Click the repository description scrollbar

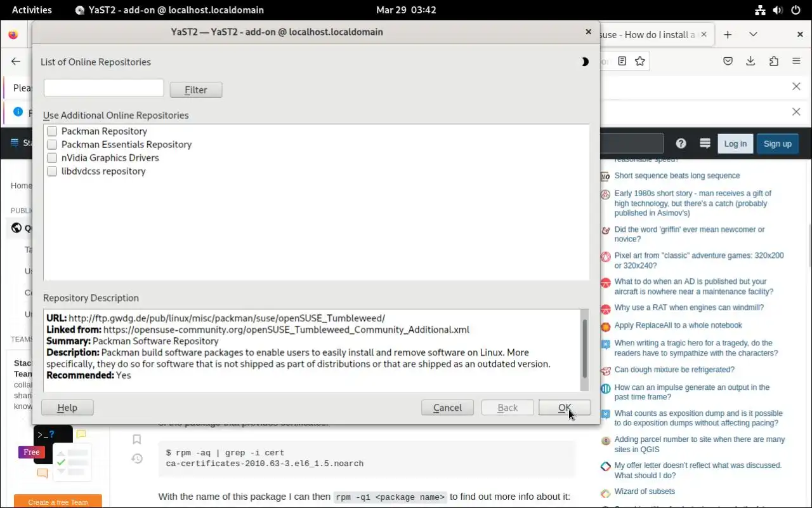click(x=584, y=350)
